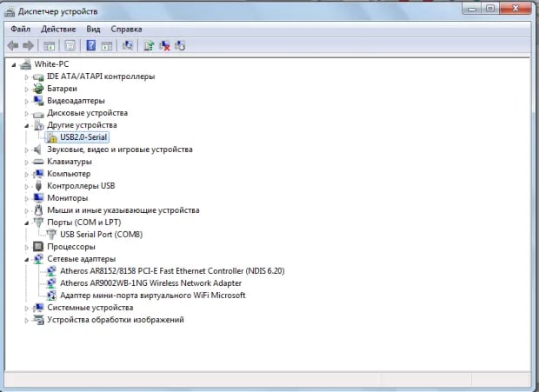
Task: Click the Мыши mouse icon
Action: click(38, 210)
